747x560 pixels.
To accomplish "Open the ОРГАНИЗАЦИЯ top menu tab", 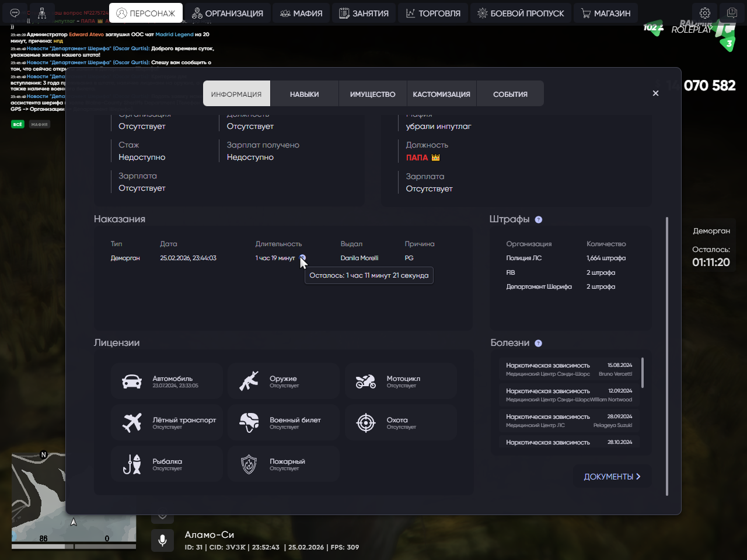I will pyautogui.click(x=228, y=13).
